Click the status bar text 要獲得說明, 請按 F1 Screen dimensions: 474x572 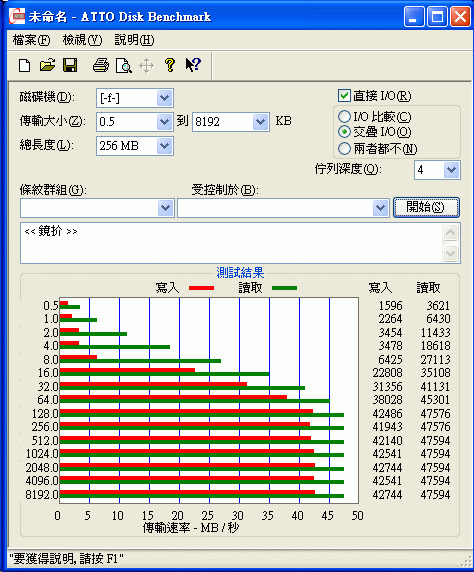(66, 559)
